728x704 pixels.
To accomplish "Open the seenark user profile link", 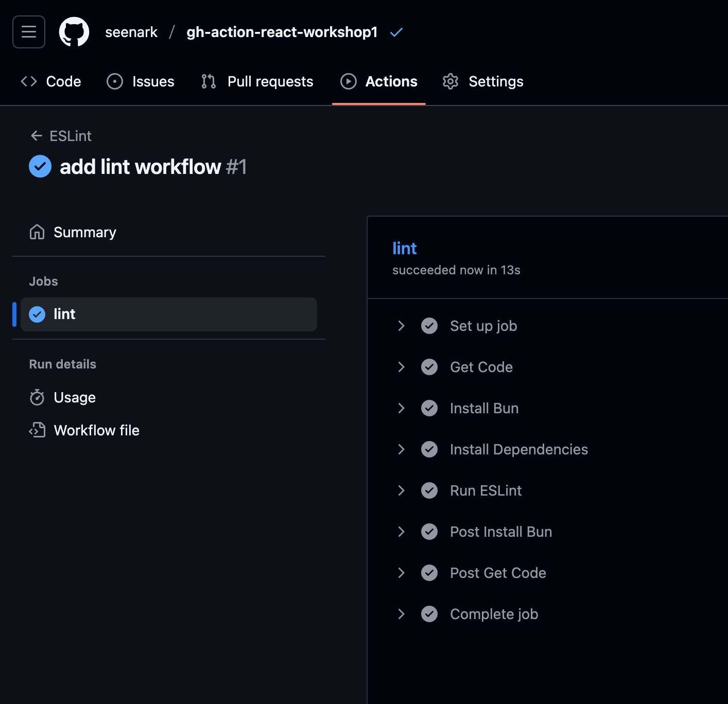I will click(131, 32).
